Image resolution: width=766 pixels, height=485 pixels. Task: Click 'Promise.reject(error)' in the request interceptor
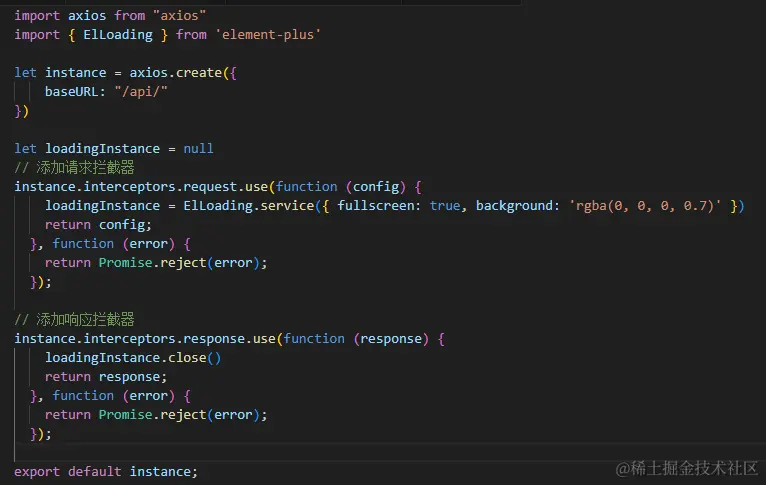179,263
